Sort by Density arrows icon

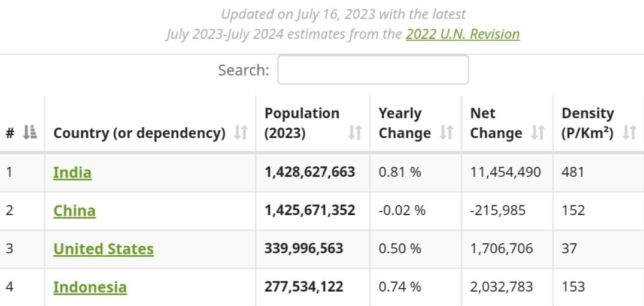[629, 133]
